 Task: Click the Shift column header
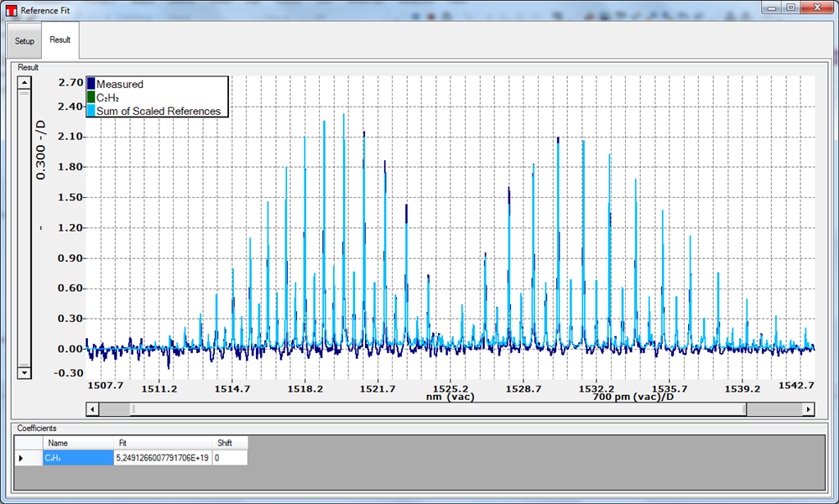[230, 443]
